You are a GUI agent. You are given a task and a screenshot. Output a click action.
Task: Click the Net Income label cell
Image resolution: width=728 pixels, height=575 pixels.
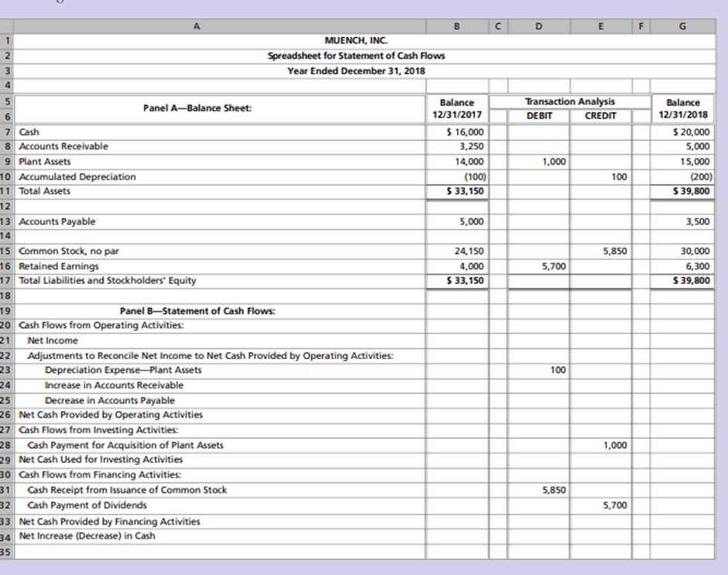point(53,340)
